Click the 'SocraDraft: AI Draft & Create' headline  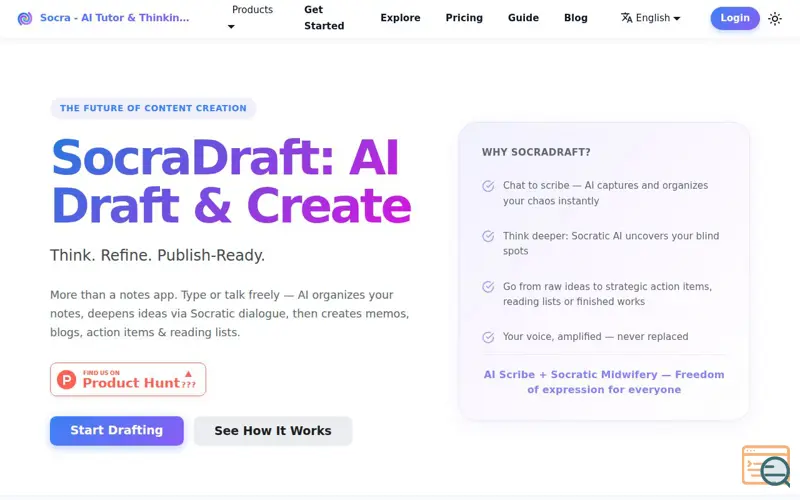(231, 181)
